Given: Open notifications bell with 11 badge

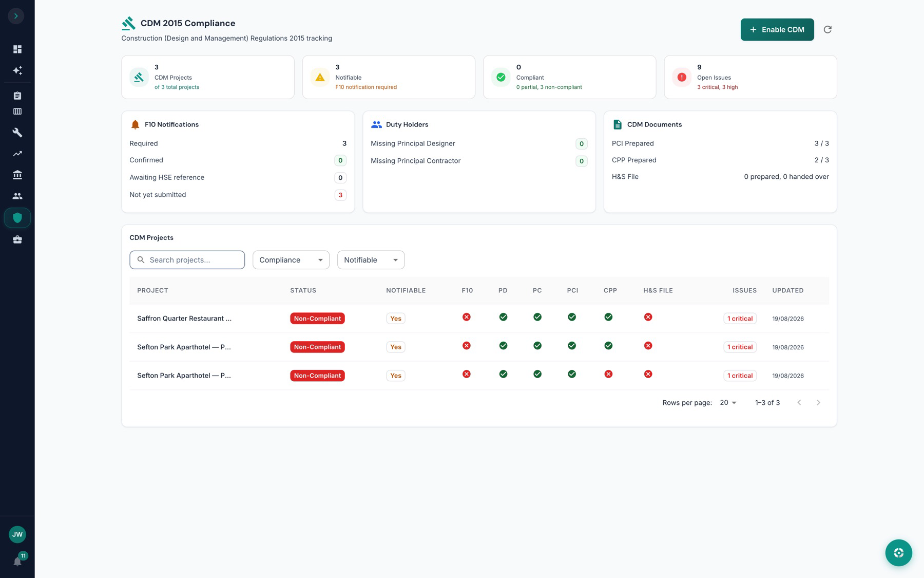Looking at the screenshot, I should (x=17, y=562).
